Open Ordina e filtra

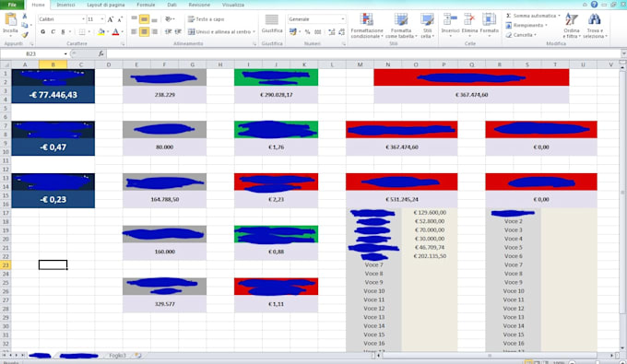(x=572, y=26)
